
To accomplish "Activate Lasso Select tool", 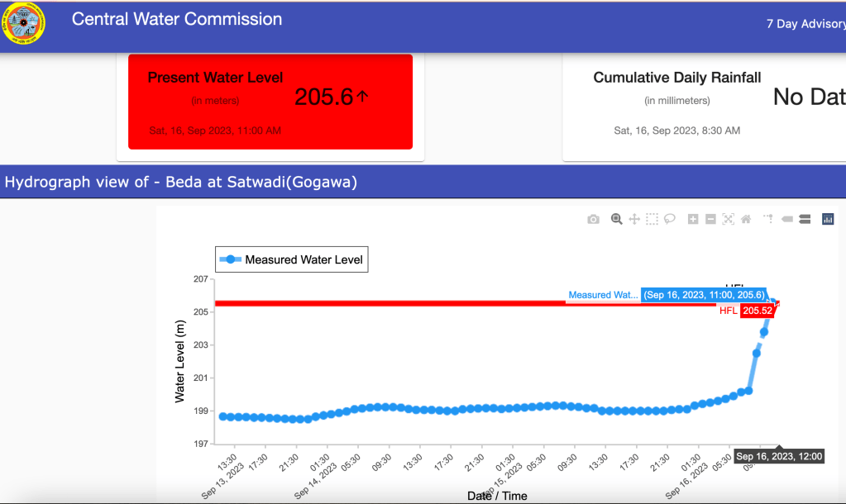I will click(670, 219).
